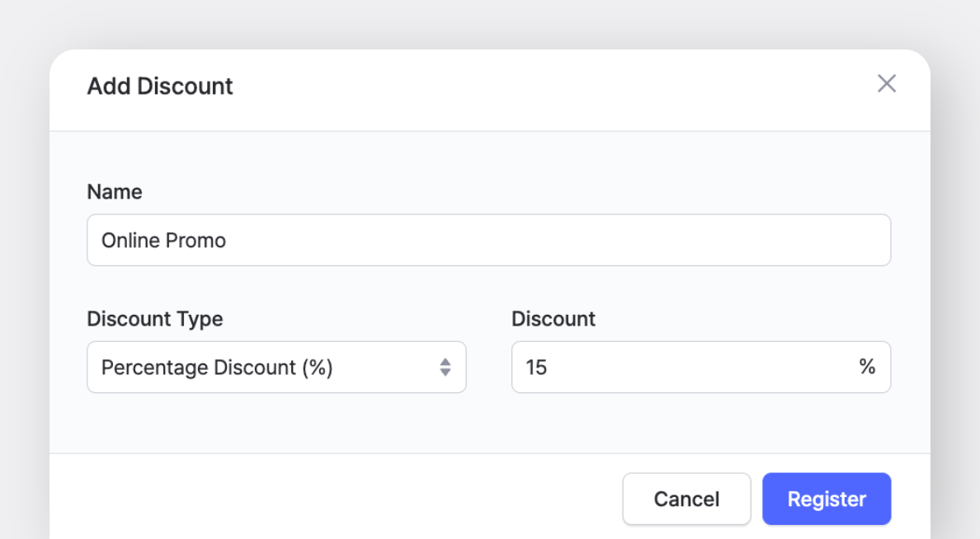Screen dimensions: 980x539
Task: Click empty footer area left of Cancel
Action: pos(330,499)
